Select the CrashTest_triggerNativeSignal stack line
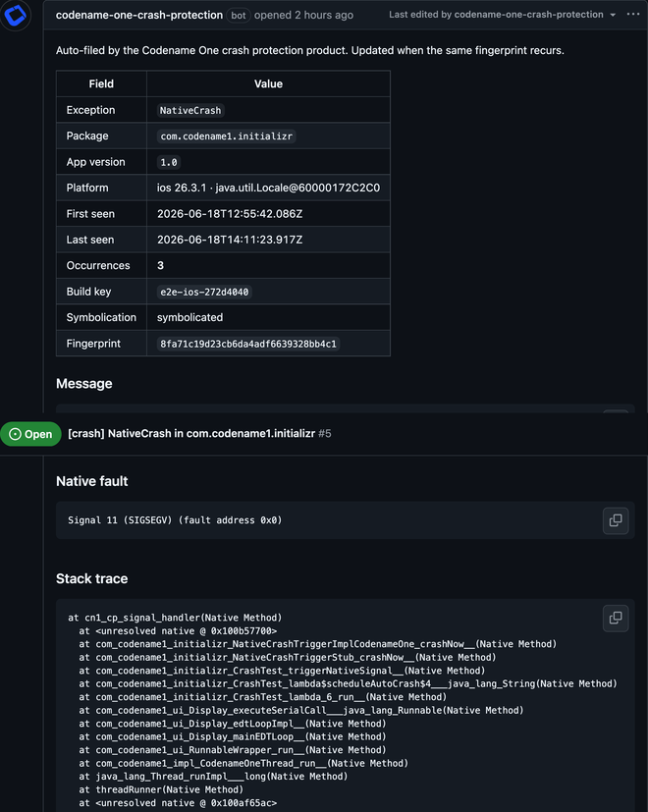The height and width of the screenshot is (812, 648). tap(282, 671)
